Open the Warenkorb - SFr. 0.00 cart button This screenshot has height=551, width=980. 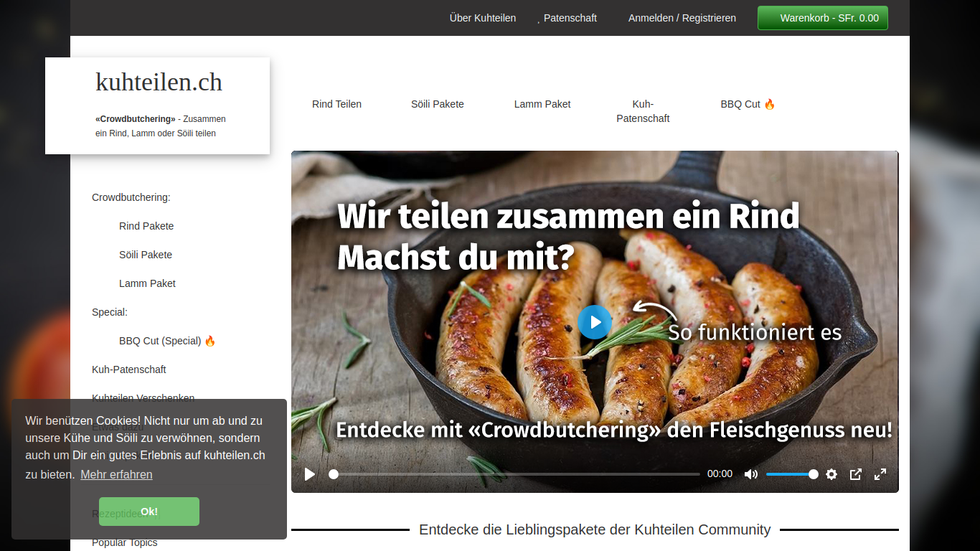coord(823,18)
